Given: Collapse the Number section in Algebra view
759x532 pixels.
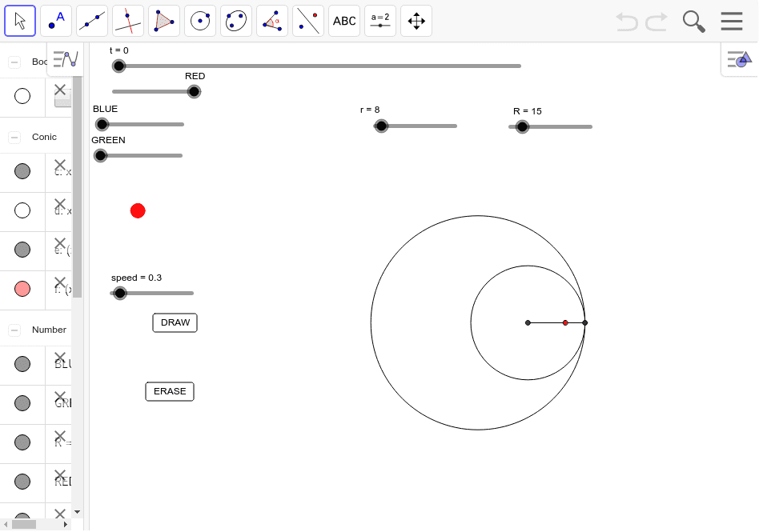Looking at the screenshot, I should tap(14, 329).
